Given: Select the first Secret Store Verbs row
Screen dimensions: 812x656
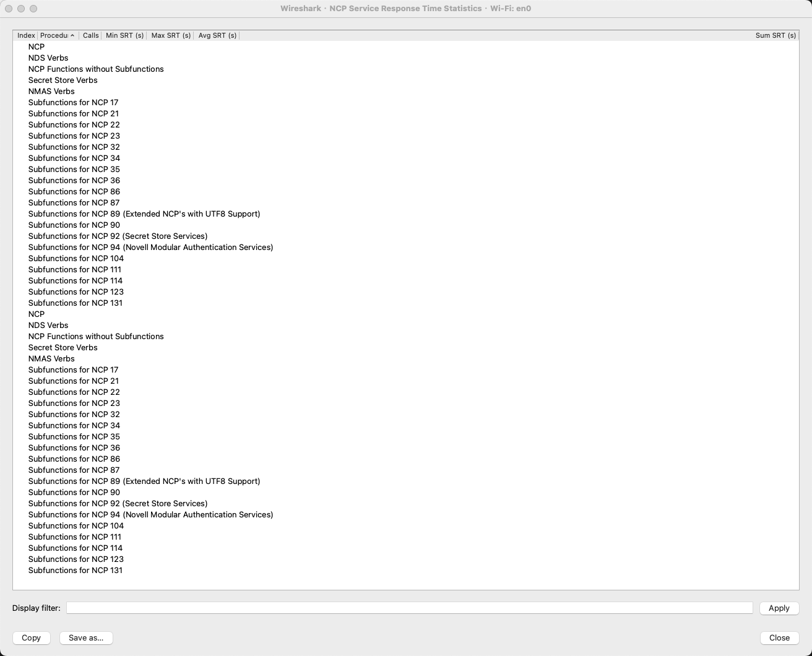Looking at the screenshot, I should 406,80.
